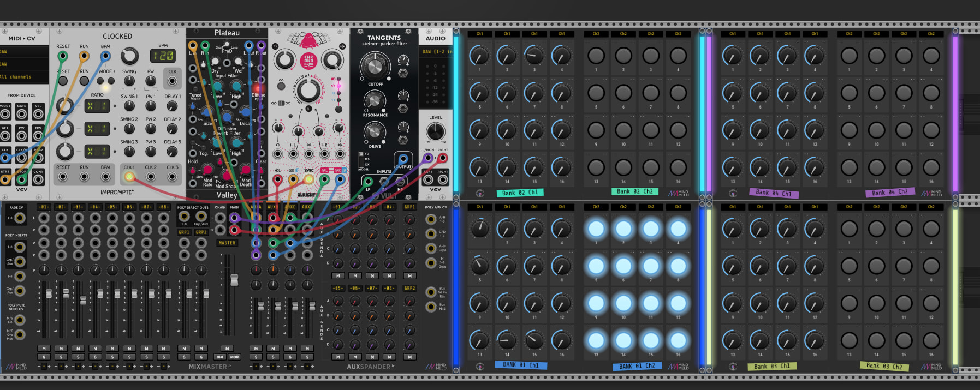Click channel -01- pan knob on MixMaster

(x=44, y=269)
